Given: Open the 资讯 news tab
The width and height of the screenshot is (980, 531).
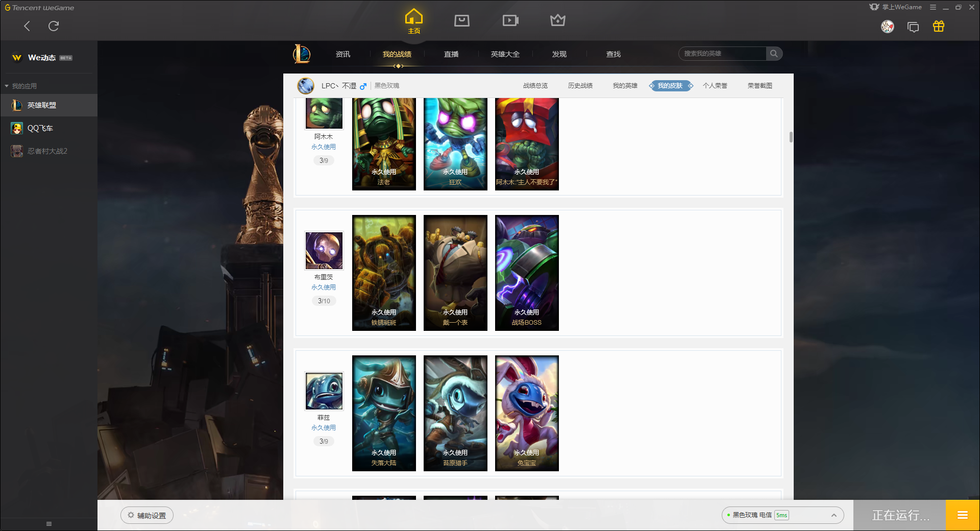Looking at the screenshot, I should (x=343, y=54).
